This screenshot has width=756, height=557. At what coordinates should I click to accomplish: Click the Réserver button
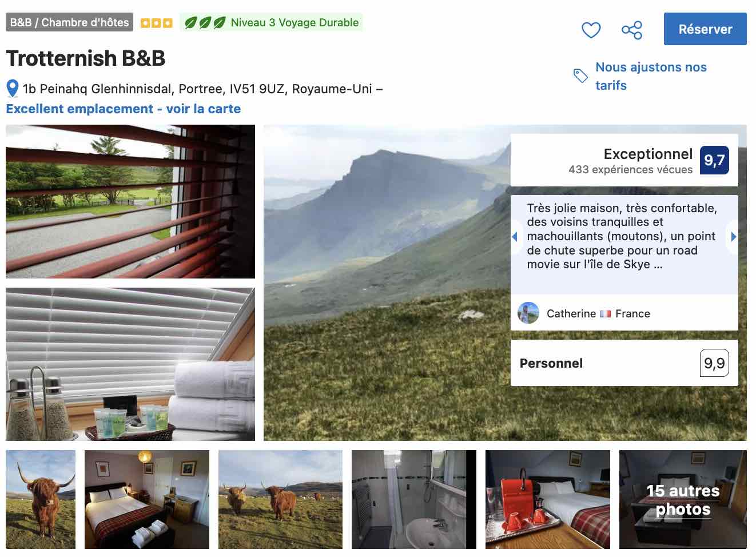[705, 29]
